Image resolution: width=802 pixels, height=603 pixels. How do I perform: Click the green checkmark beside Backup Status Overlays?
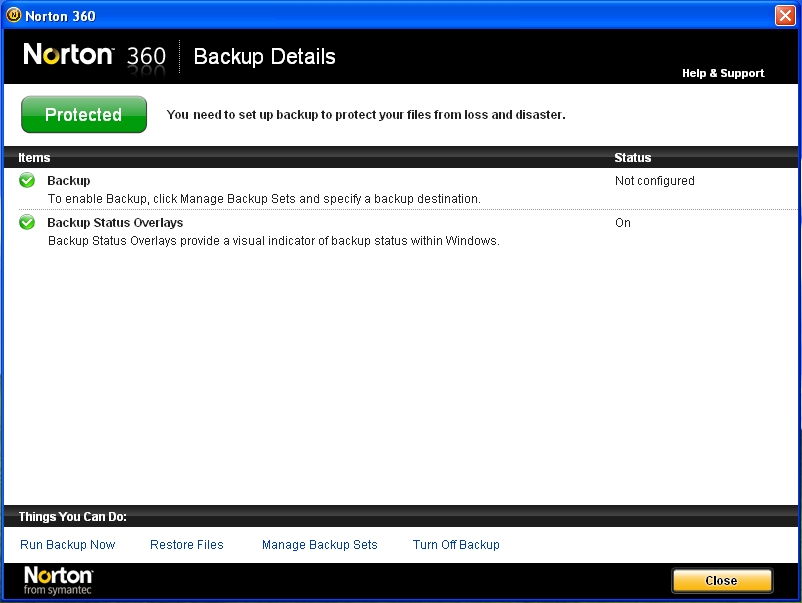(27, 222)
